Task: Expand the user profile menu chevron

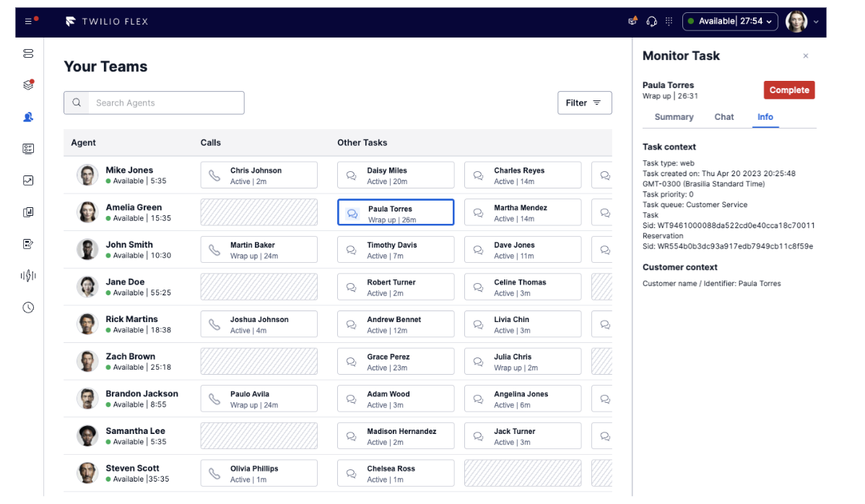Action: click(817, 22)
